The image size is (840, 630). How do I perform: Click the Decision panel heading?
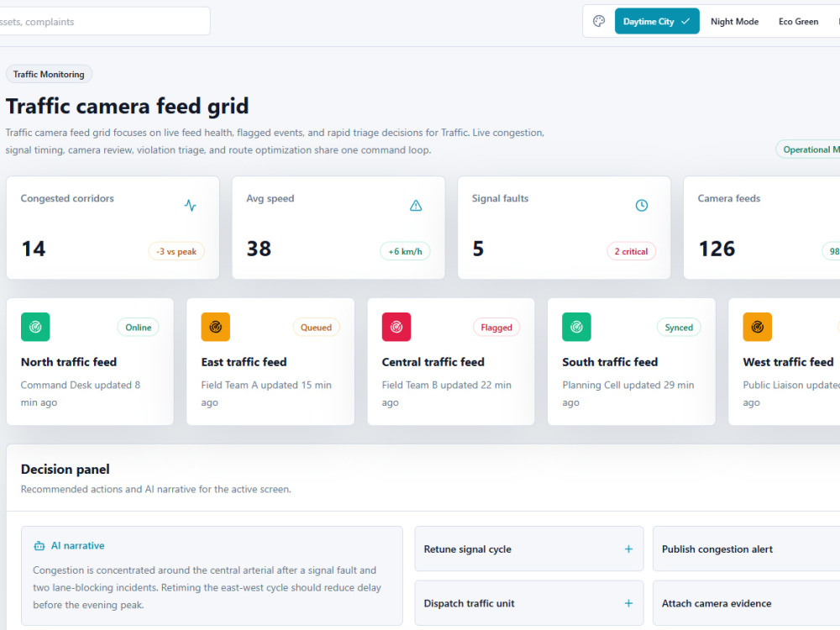click(x=66, y=470)
